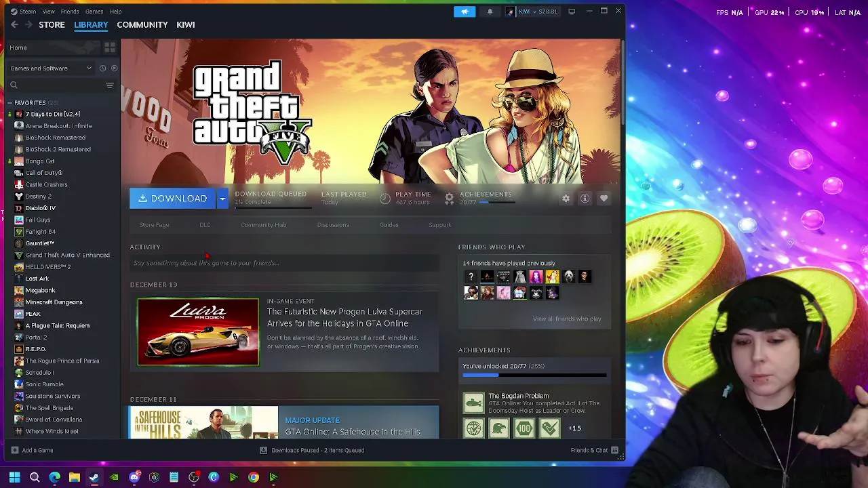Open Games and Software dropdown

pos(51,68)
